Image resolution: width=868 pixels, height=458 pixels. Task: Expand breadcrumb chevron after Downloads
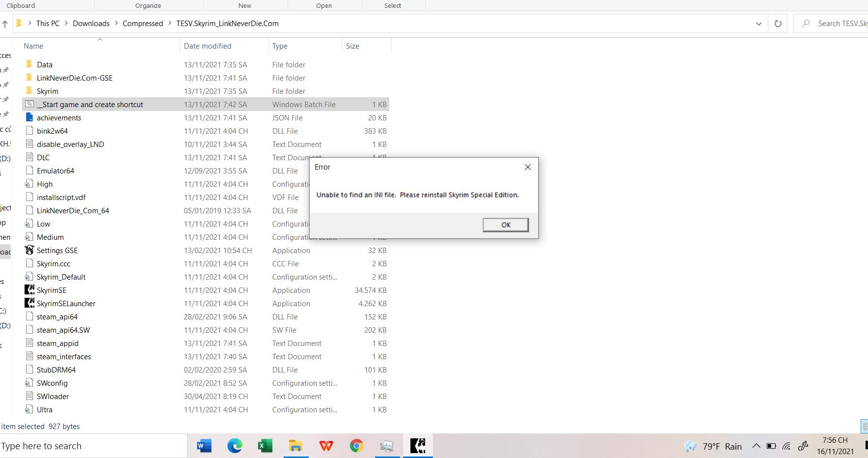click(116, 24)
